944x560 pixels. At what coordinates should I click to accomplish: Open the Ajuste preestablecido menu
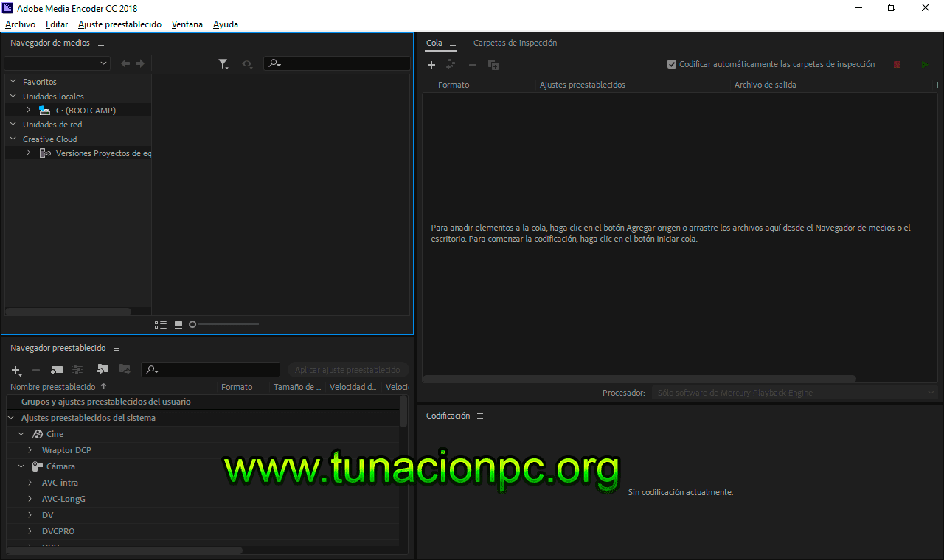tap(119, 24)
